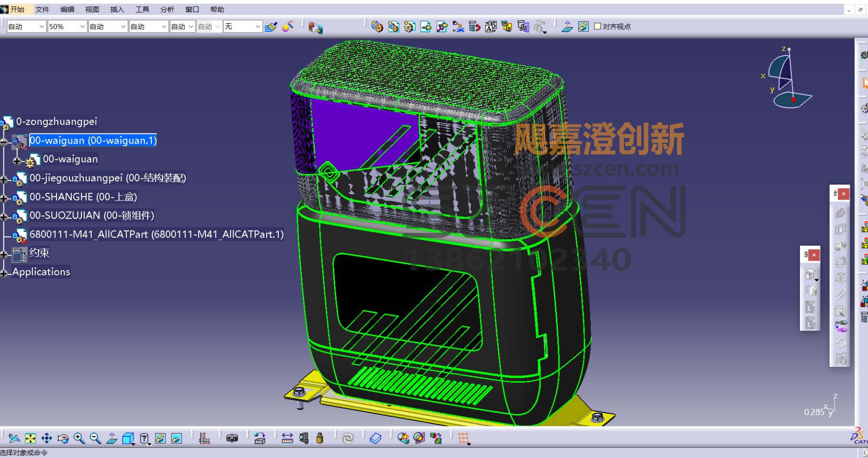Image resolution: width=868 pixels, height=458 pixels.
Task: Open the 50% opacity dropdown
Action: (82, 27)
